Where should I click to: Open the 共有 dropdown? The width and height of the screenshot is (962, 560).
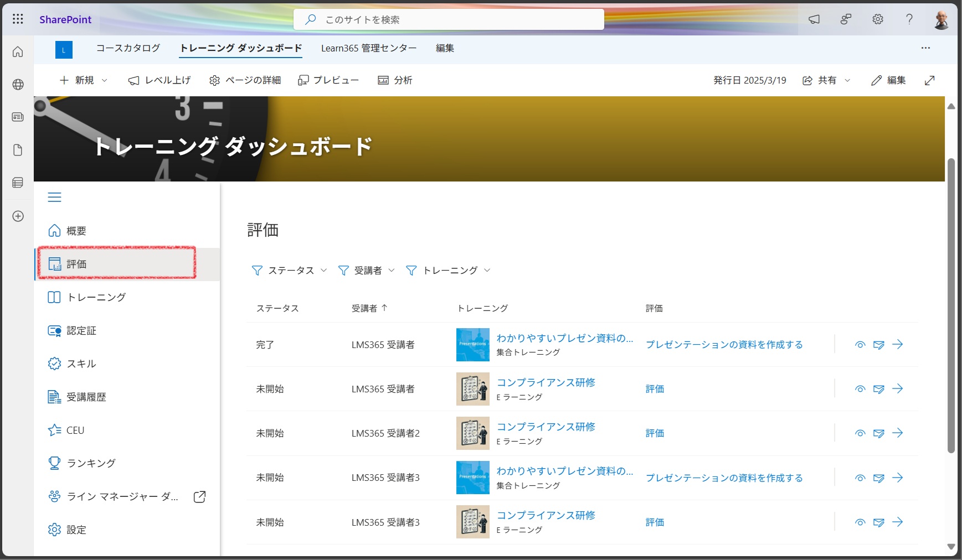click(826, 80)
